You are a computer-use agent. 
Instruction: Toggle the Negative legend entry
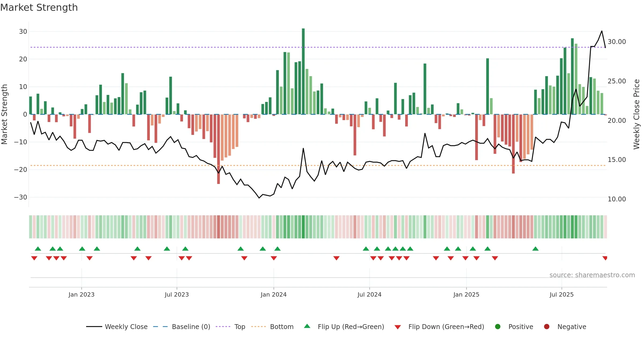click(565, 327)
